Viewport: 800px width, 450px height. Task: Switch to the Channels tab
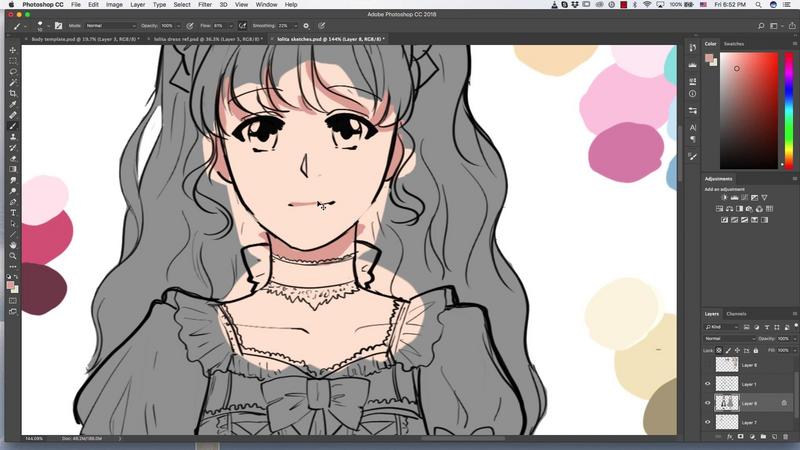(736, 314)
